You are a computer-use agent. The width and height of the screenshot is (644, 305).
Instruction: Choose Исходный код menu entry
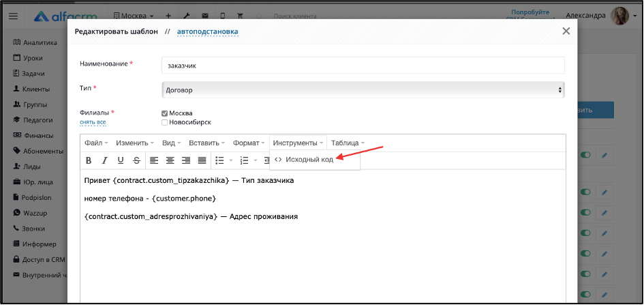(315, 160)
